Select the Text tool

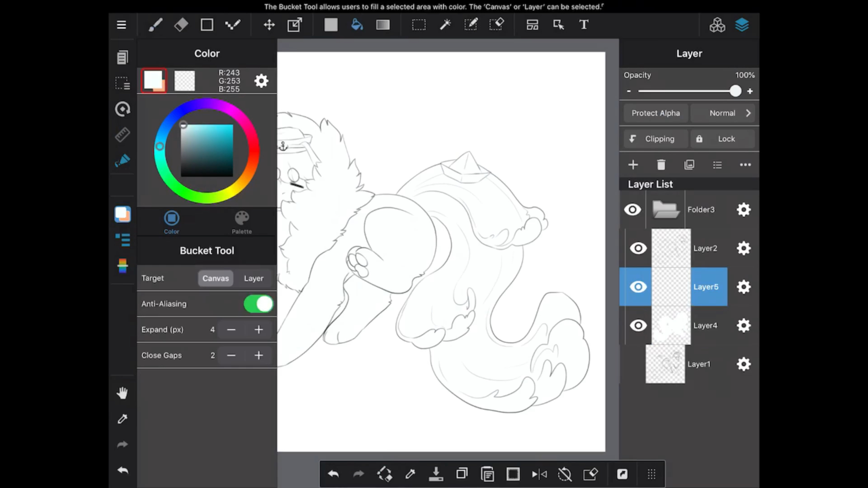[x=584, y=25]
